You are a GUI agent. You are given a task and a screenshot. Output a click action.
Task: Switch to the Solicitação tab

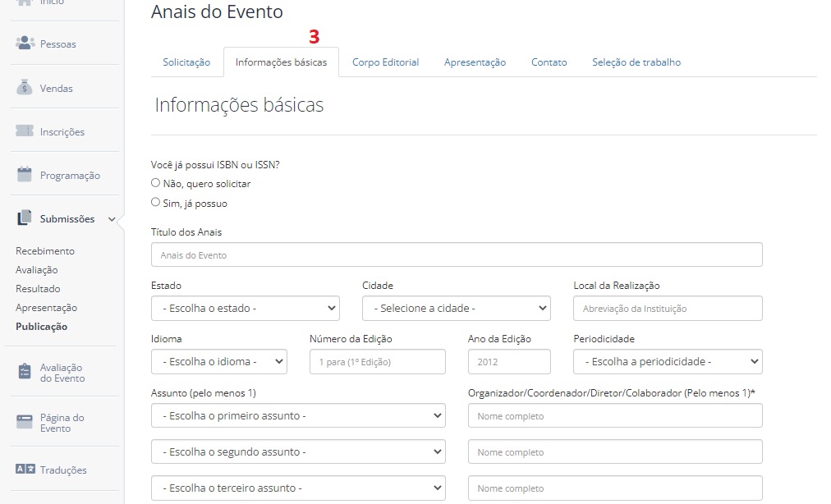[186, 62]
